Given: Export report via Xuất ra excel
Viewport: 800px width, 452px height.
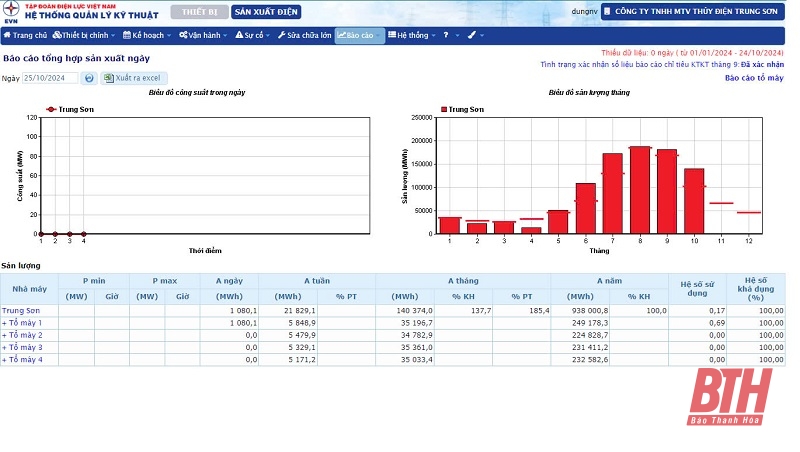Looking at the screenshot, I should (x=135, y=78).
